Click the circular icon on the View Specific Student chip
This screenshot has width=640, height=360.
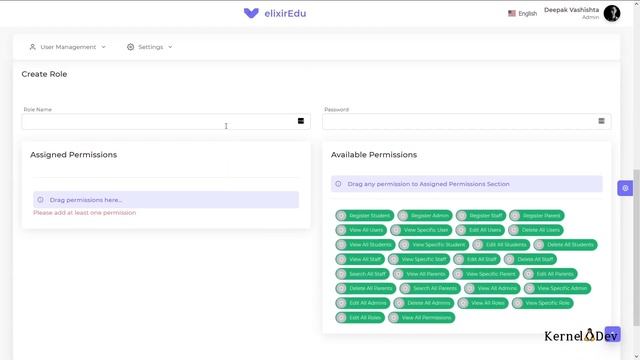[404, 244]
